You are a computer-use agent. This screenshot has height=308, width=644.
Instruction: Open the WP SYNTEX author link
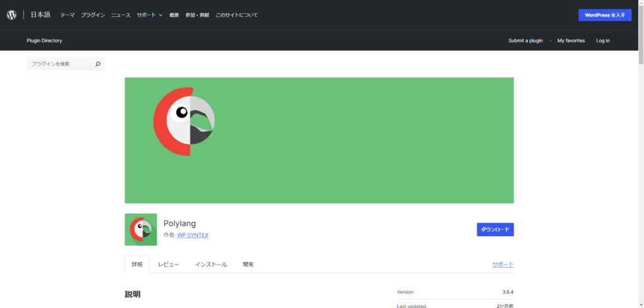pyautogui.click(x=192, y=235)
